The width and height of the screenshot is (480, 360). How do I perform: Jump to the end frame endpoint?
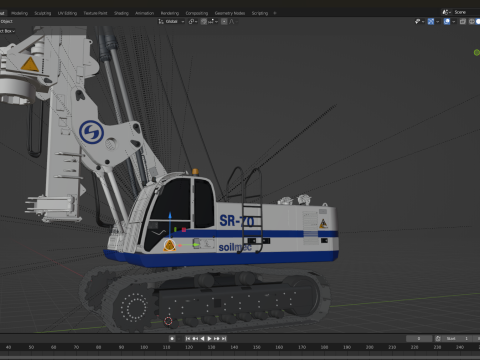224,339
